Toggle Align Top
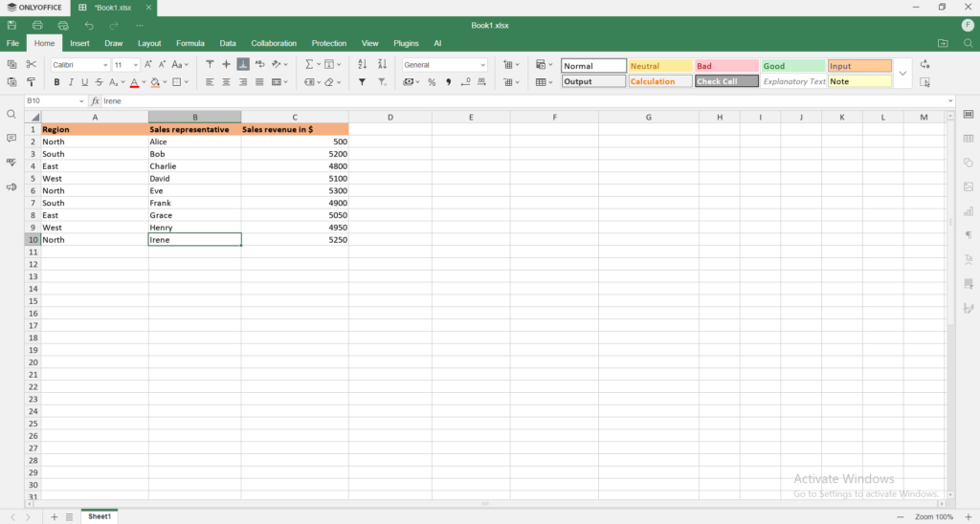 [x=210, y=64]
